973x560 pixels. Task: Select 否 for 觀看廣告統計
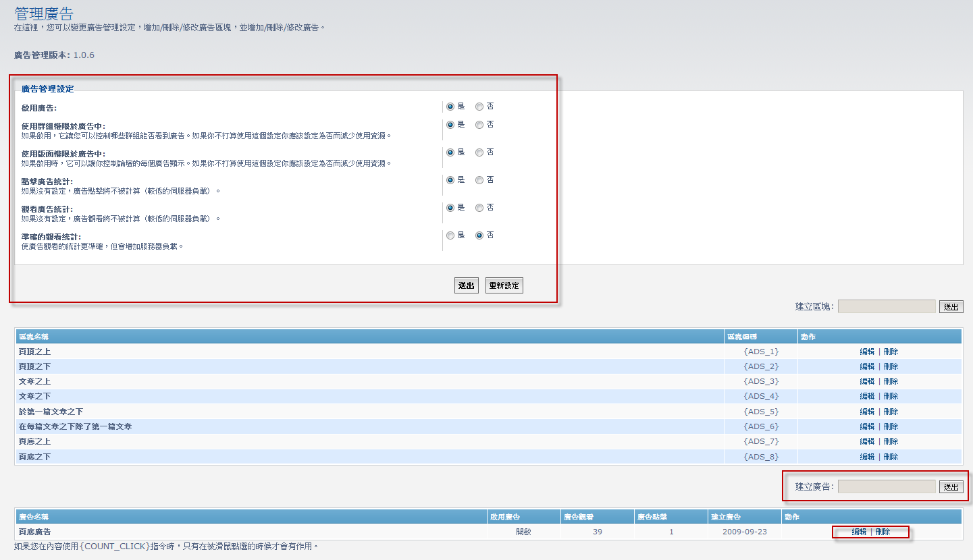point(479,208)
